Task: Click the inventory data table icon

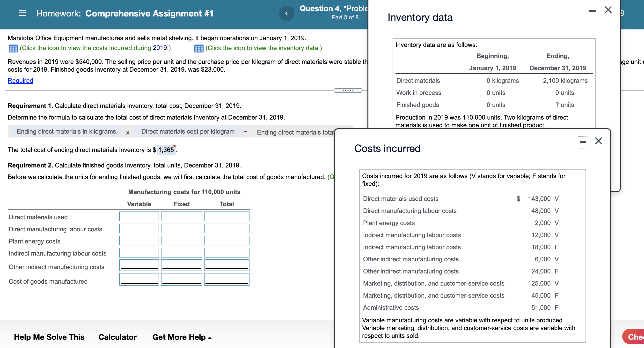Action: [x=199, y=48]
